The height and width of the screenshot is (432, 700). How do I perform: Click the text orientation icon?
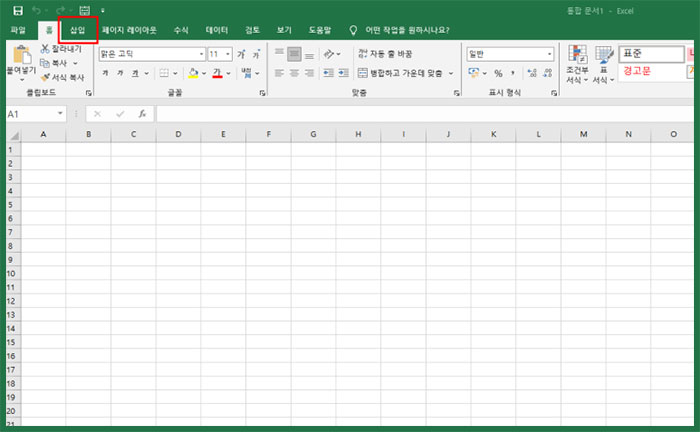(329, 54)
